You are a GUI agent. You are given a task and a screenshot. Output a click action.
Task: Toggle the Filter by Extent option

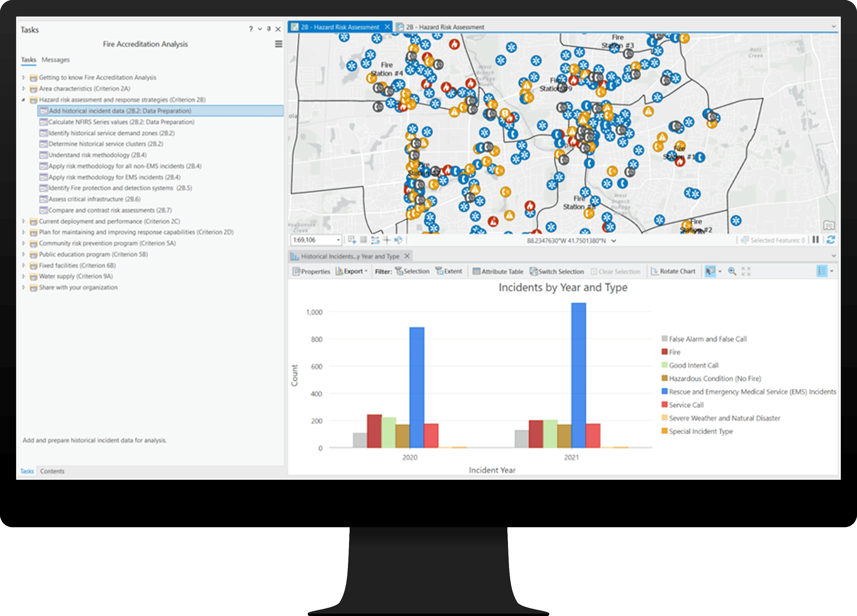tap(448, 271)
